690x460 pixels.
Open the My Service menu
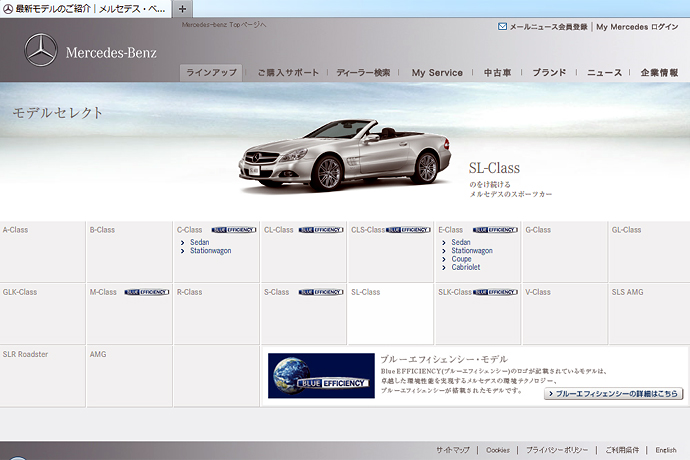[x=437, y=73]
